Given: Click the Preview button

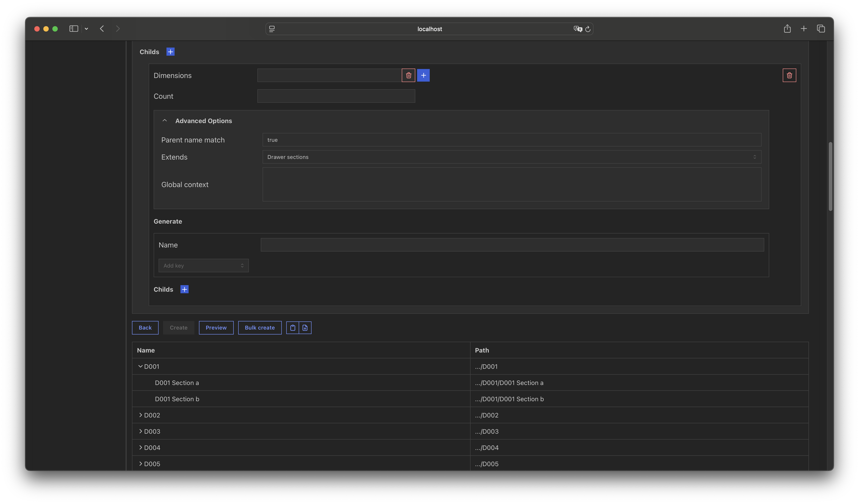Looking at the screenshot, I should tap(216, 328).
